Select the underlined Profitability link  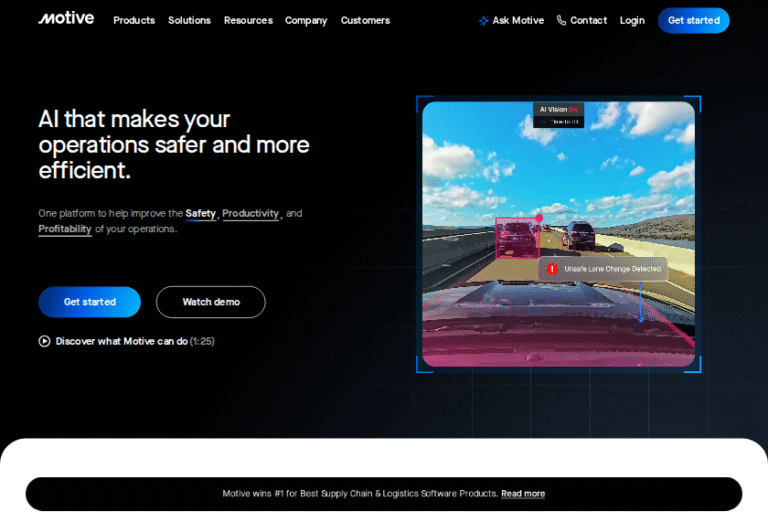[x=65, y=229]
